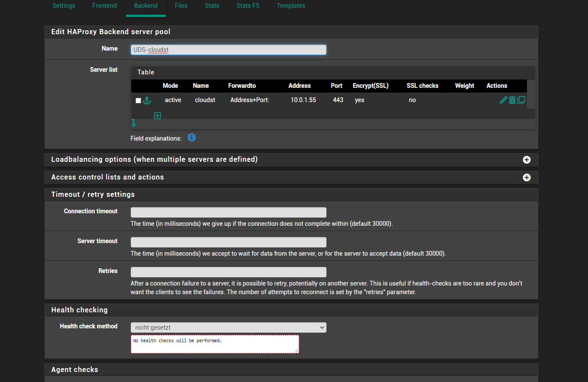Go to the Files tab
The image size is (588, 382).
pos(181,6)
